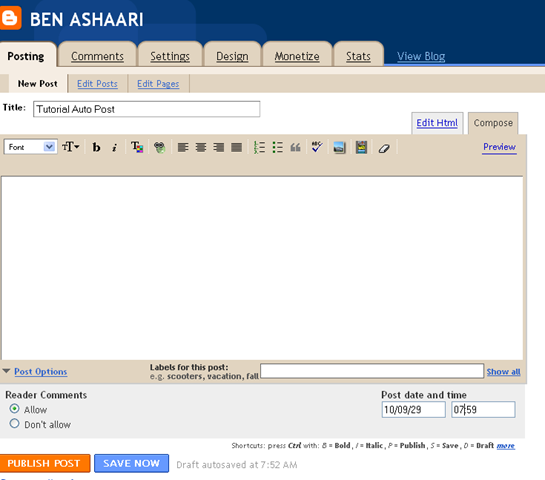The width and height of the screenshot is (545, 480).
Task: Apply blockquote formatting
Action: tap(295, 147)
